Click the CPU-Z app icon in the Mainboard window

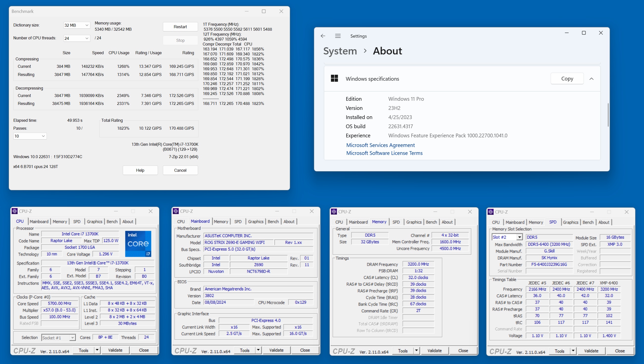[176, 211]
